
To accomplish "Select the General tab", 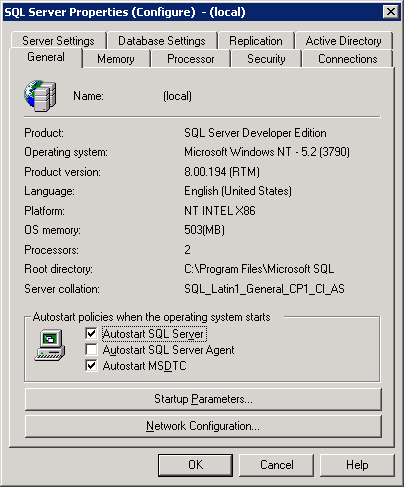I will [x=46, y=57].
